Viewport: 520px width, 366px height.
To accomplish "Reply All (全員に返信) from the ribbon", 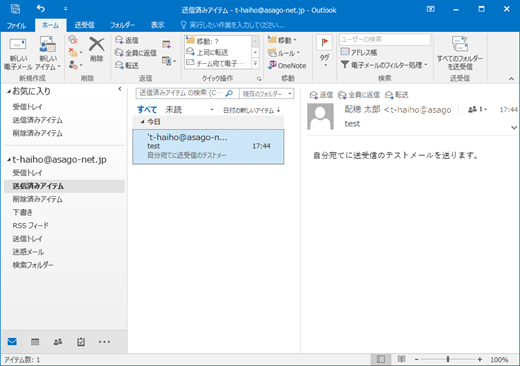I will point(136,53).
